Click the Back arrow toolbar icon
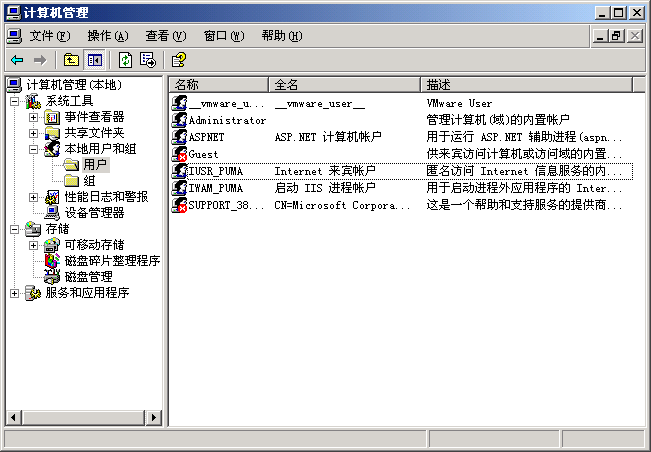Screen dimensions: 651x452 tap(17, 60)
